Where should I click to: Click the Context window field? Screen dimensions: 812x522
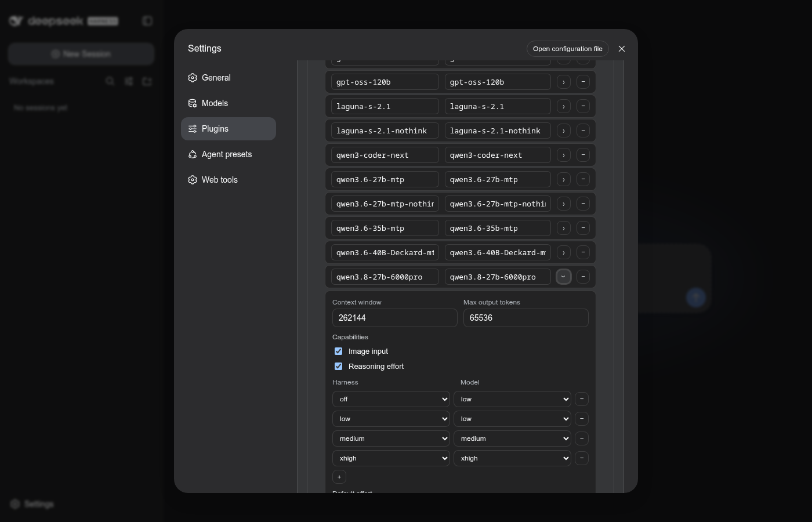tap(395, 318)
